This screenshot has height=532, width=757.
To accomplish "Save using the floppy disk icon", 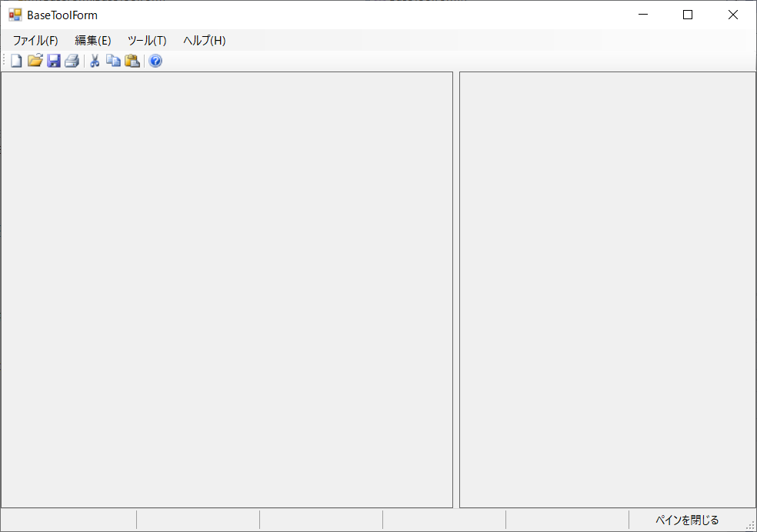I will click(53, 61).
